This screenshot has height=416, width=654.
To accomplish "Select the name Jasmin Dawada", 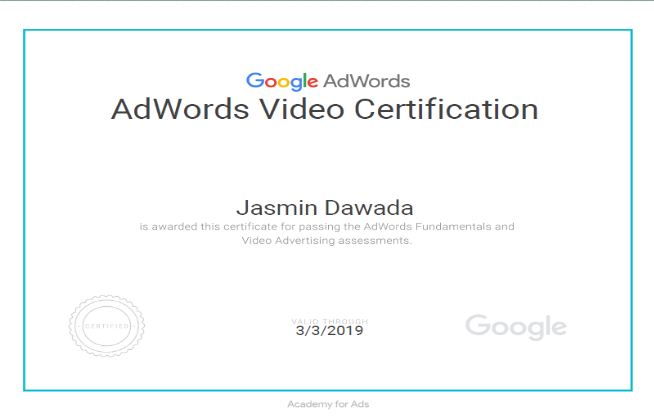I will (x=327, y=208).
